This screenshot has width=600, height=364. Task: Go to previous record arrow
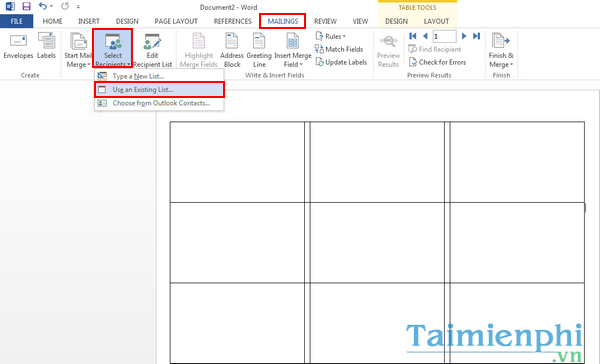(425, 36)
